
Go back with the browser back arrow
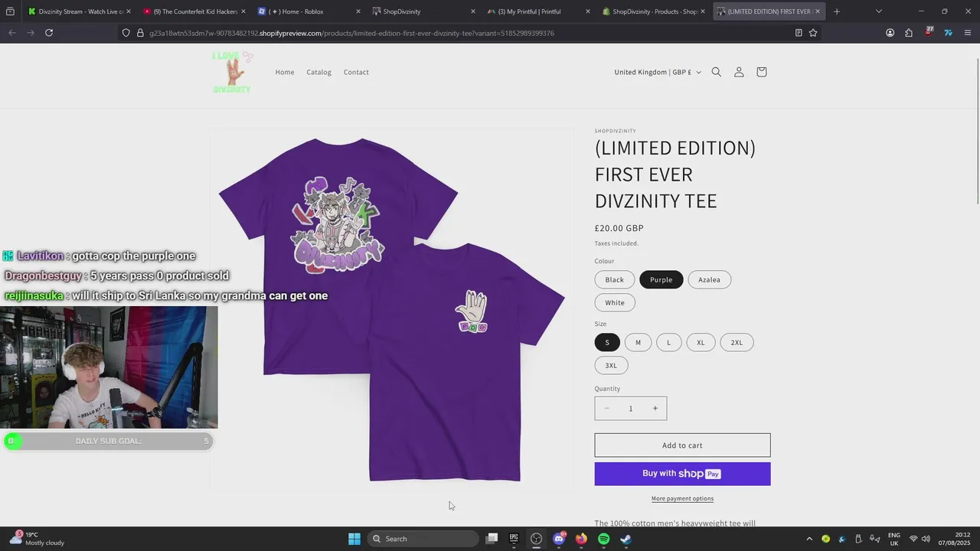click(12, 33)
